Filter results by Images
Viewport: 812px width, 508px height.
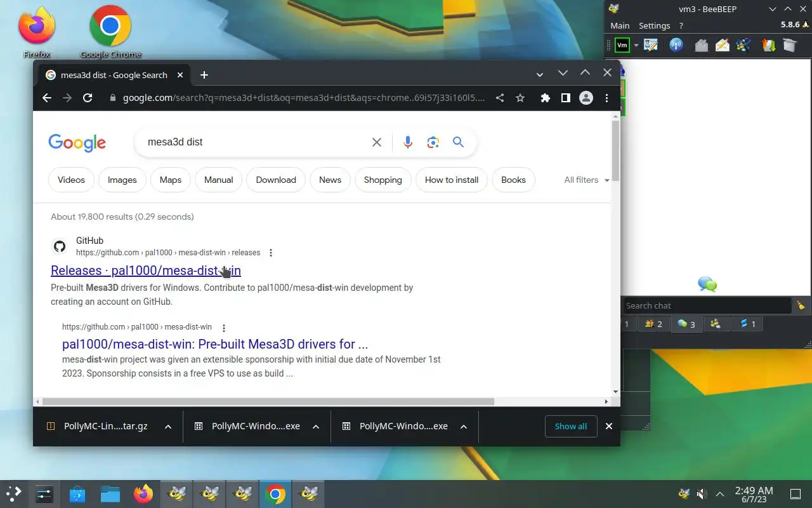click(122, 180)
